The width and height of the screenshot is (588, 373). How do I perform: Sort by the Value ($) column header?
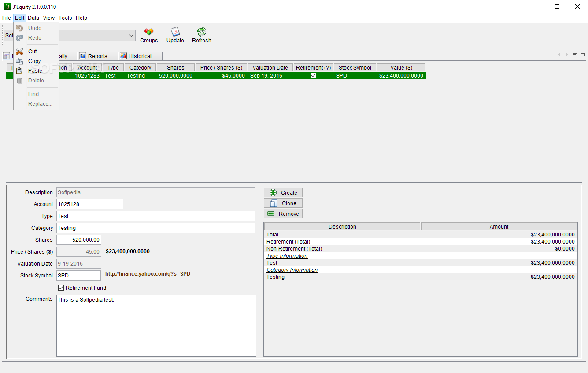click(401, 68)
